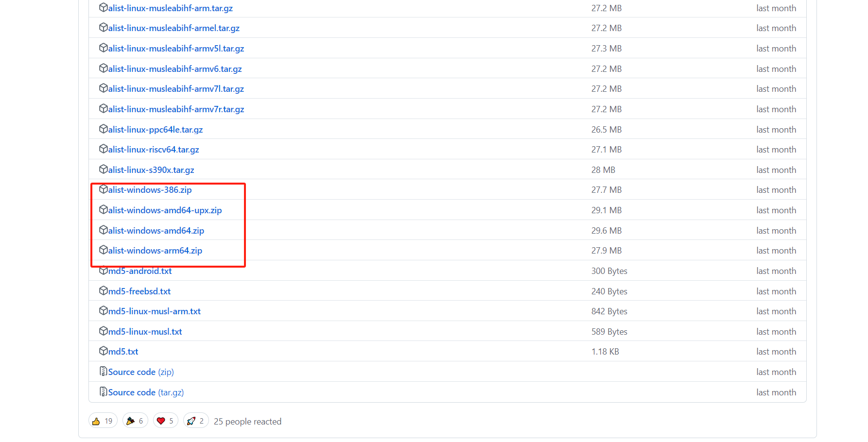Click the heart reaction button
This screenshot has height=442, width=868.
(x=165, y=421)
